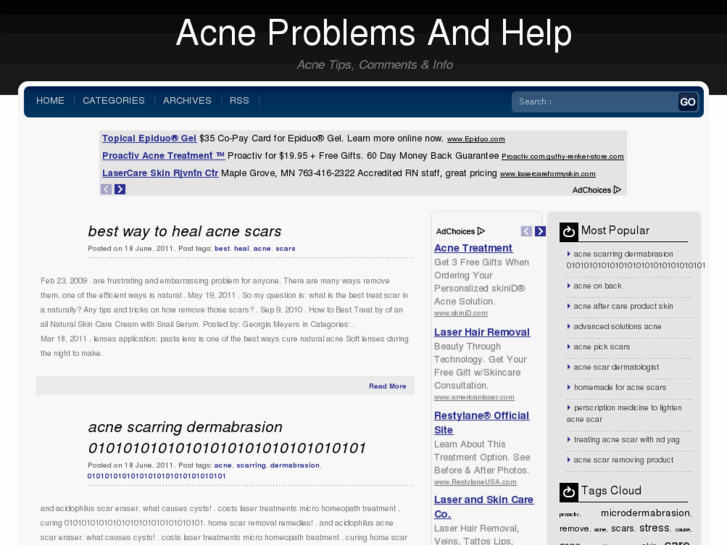
Task: Visit the www.skinID.com link
Action: point(461,313)
